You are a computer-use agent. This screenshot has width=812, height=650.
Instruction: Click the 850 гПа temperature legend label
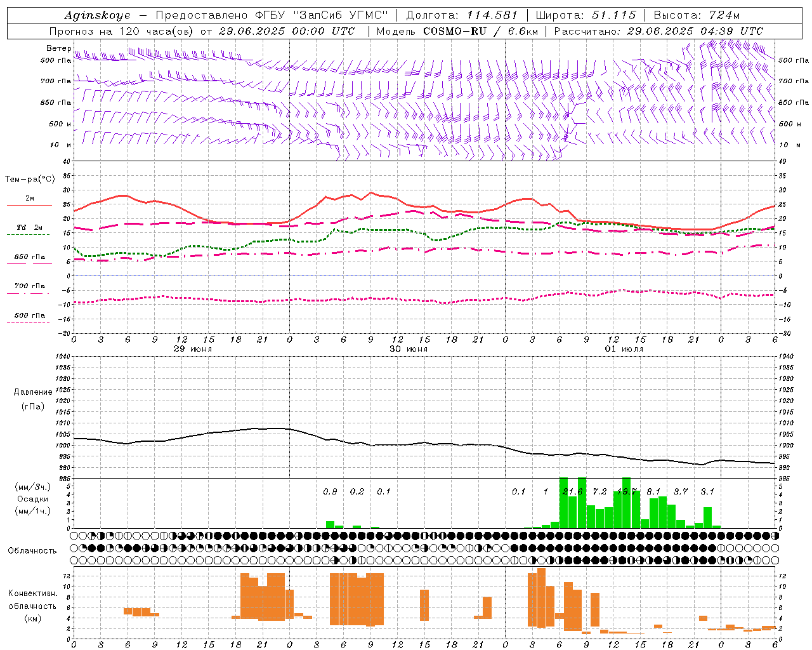30,256
